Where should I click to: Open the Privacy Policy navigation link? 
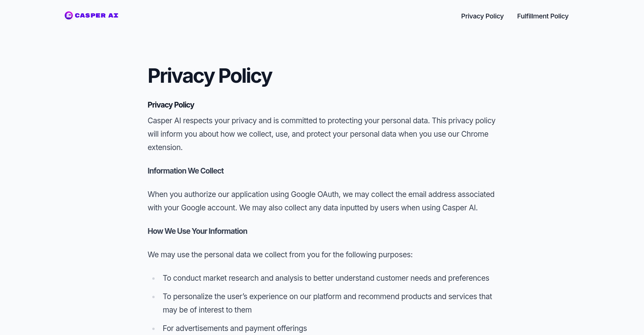482,16
